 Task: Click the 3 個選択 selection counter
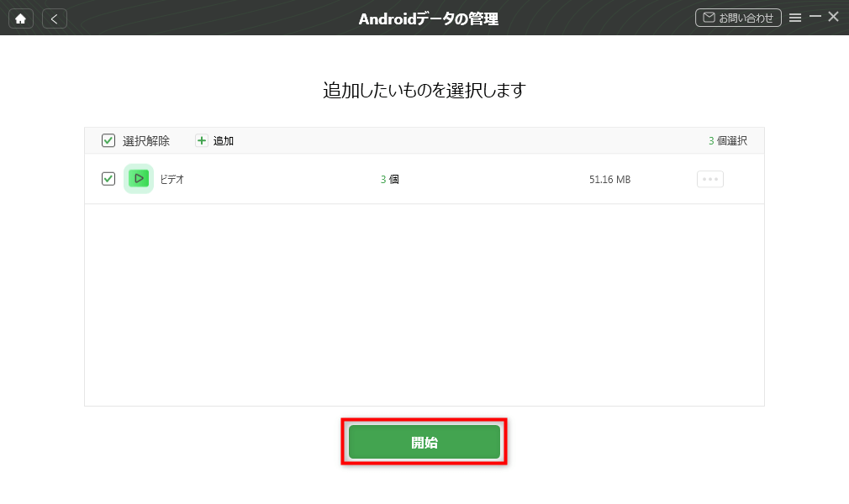(728, 141)
